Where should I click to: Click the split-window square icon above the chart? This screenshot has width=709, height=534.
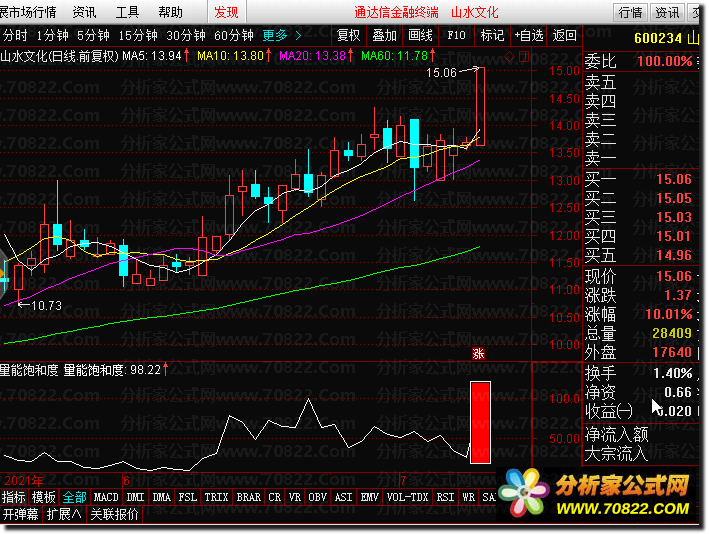524,57
